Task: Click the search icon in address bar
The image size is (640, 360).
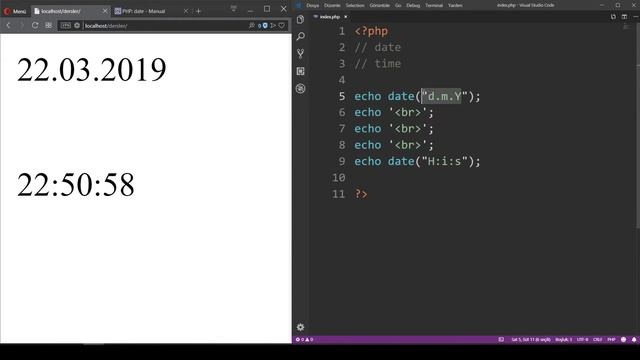Action: point(252,25)
